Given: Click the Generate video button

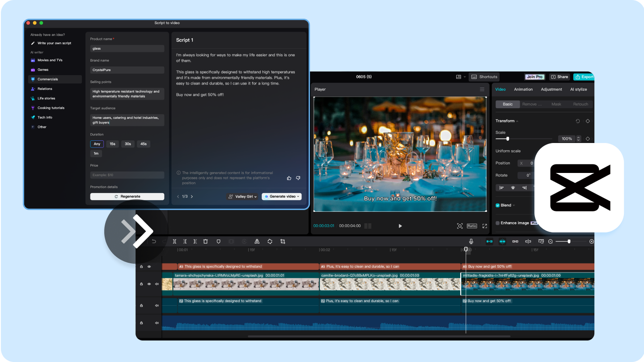Looking at the screenshot, I should (281, 196).
